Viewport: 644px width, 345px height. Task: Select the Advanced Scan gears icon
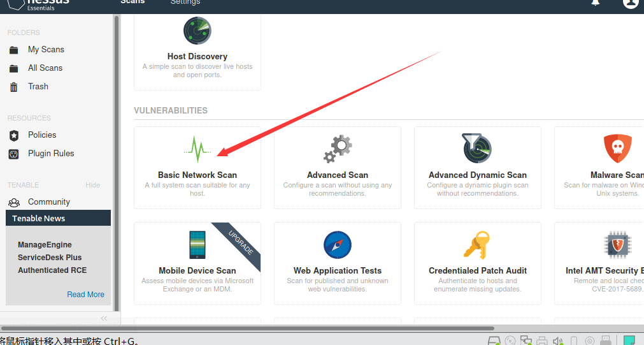pyautogui.click(x=338, y=149)
